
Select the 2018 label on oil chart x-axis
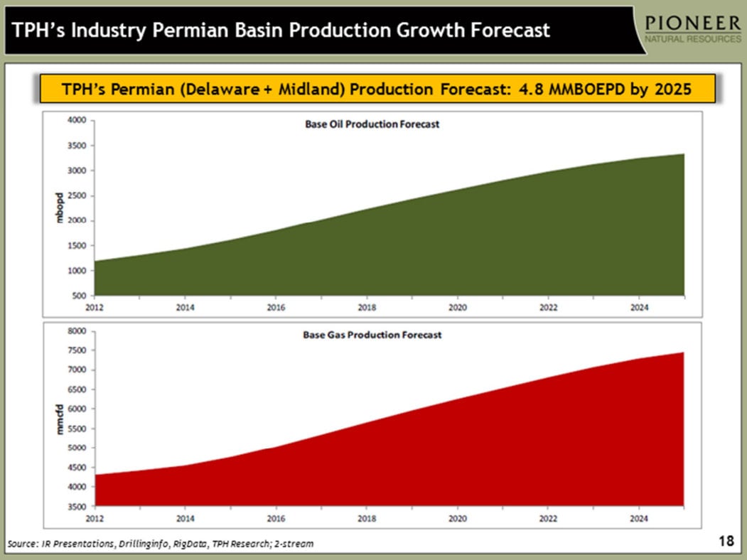(x=367, y=308)
